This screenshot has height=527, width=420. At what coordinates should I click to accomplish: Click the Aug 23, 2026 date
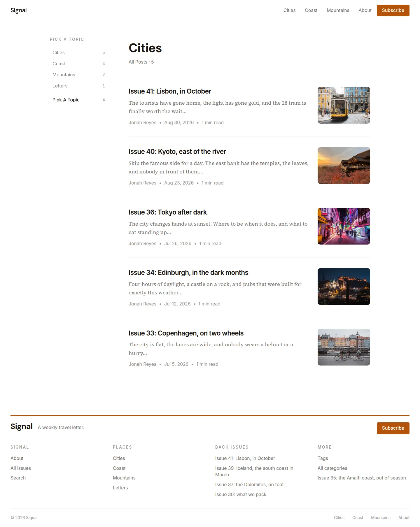179,183
